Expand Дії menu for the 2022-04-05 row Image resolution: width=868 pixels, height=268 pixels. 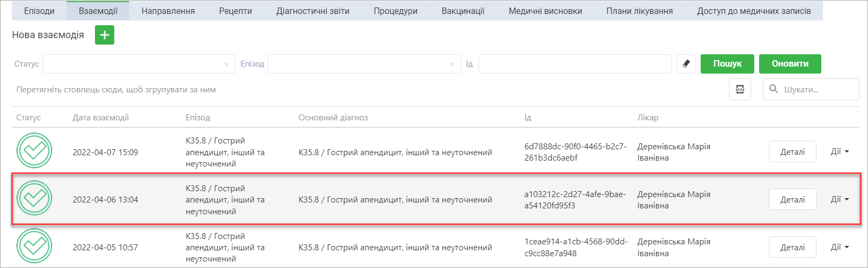click(x=840, y=247)
